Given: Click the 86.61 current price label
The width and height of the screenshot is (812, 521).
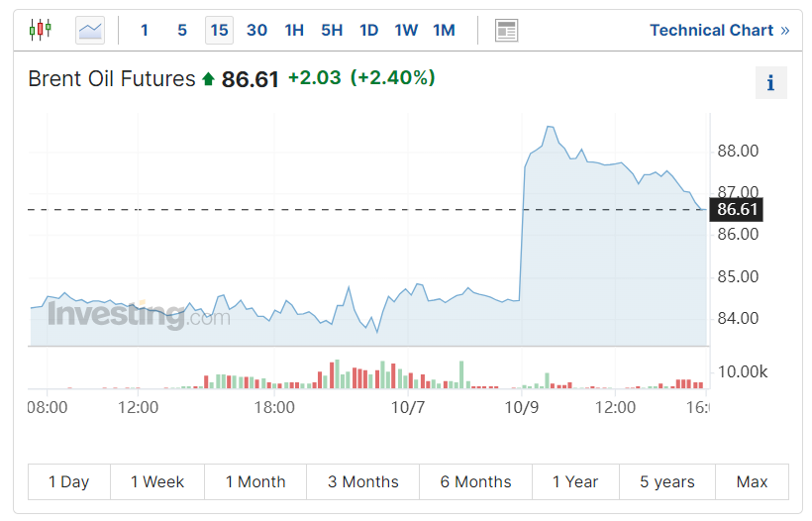Looking at the screenshot, I should (x=737, y=209).
